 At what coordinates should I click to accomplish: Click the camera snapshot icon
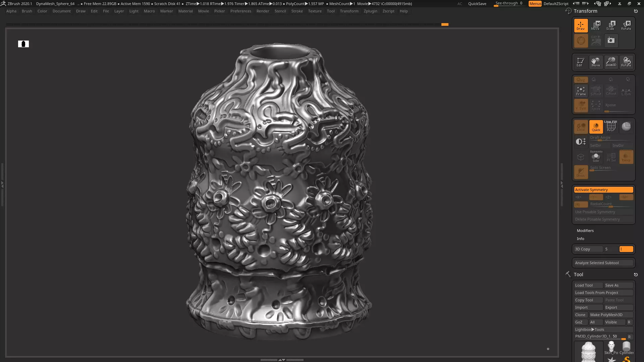coord(611,41)
